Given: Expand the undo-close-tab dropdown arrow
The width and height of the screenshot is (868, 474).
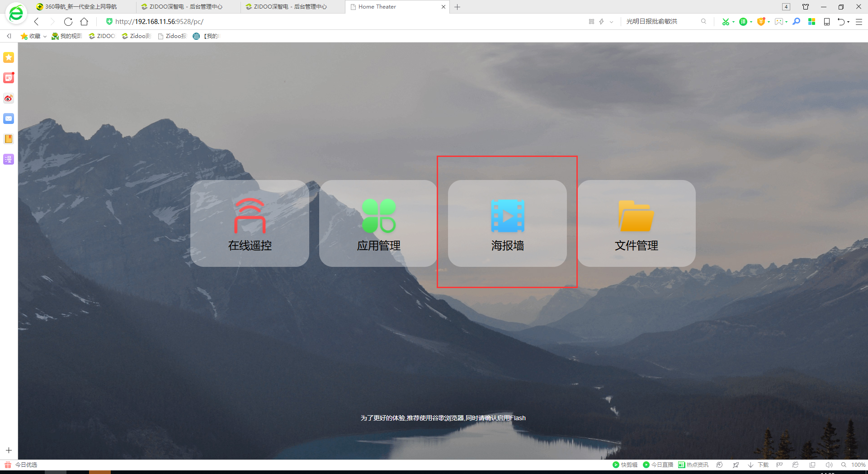Looking at the screenshot, I should coord(849,22).
